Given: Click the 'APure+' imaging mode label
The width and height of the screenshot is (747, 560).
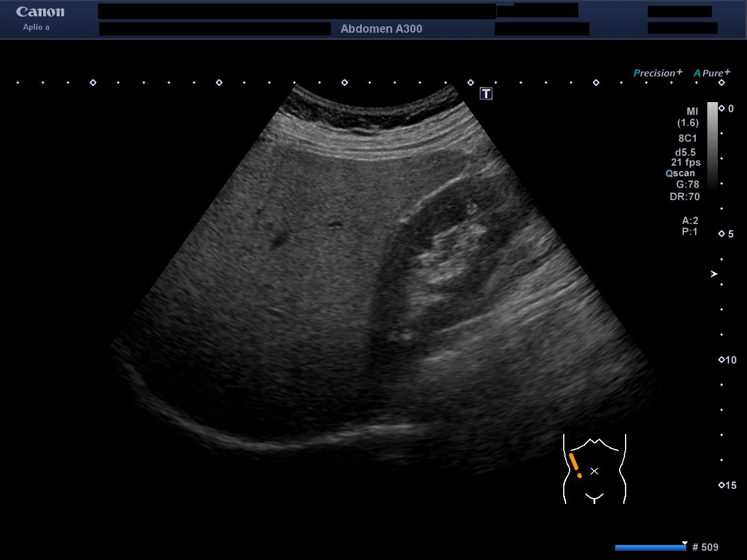Looking at the screenshot, I should 711,73.
